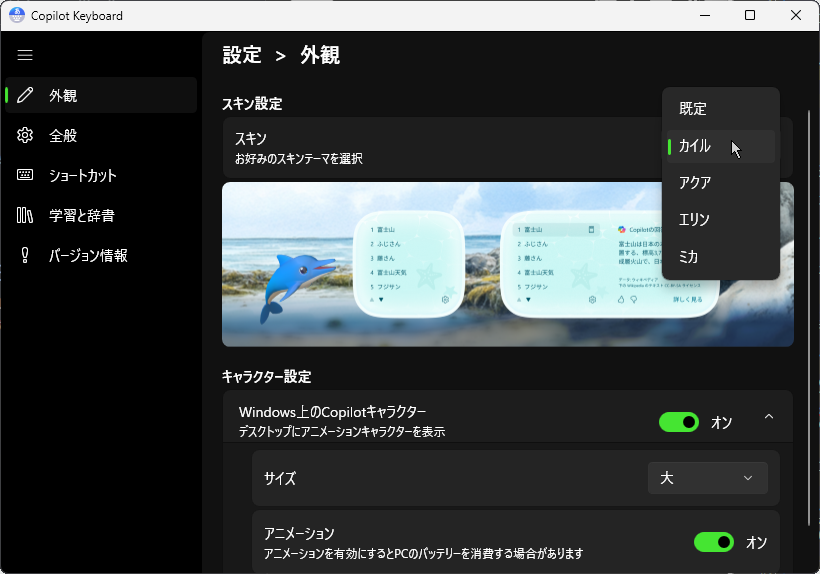Open the hamburger navigation menu

(25, 55)
